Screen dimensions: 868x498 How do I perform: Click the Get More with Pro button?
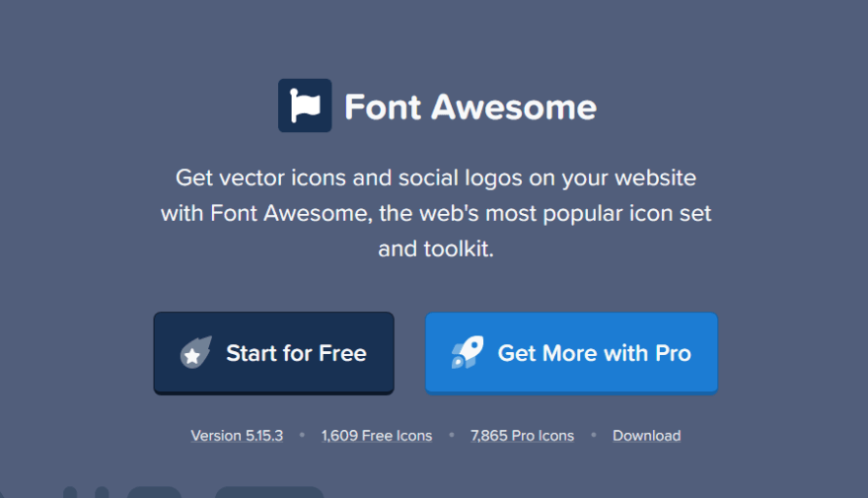(x=571, y=353)
